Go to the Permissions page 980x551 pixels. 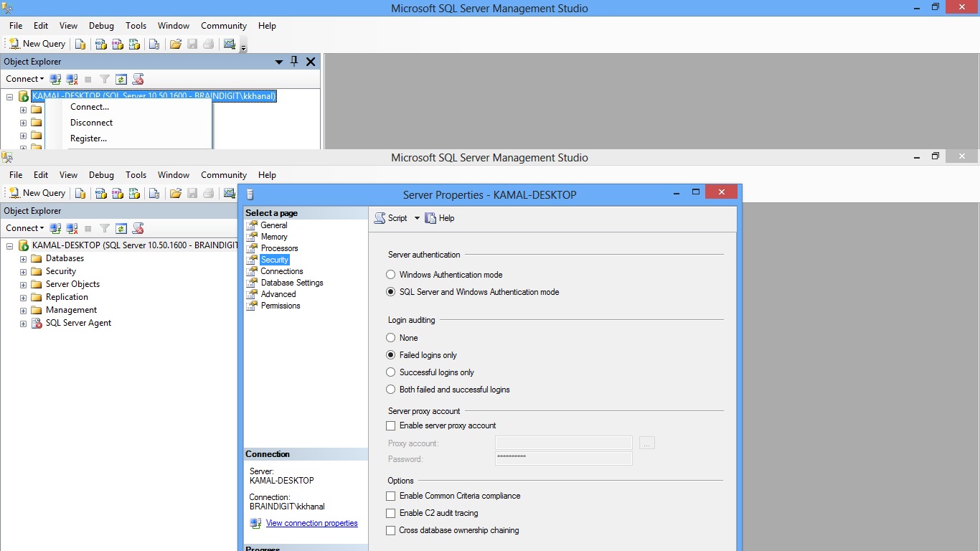pos(281,306)
